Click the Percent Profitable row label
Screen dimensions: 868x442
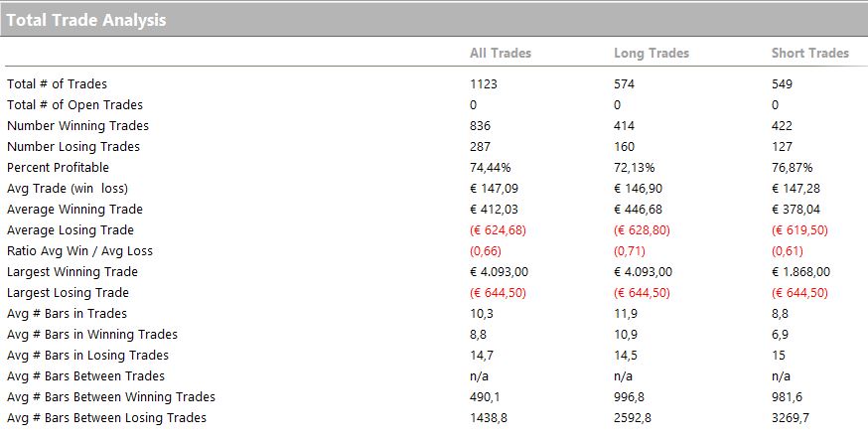[x=59, y=167]
